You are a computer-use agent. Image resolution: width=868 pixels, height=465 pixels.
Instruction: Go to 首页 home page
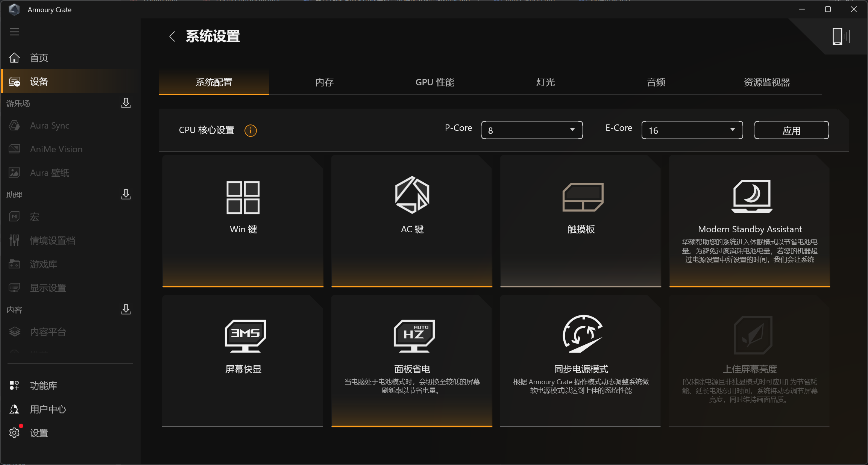(x=71, y=58)
